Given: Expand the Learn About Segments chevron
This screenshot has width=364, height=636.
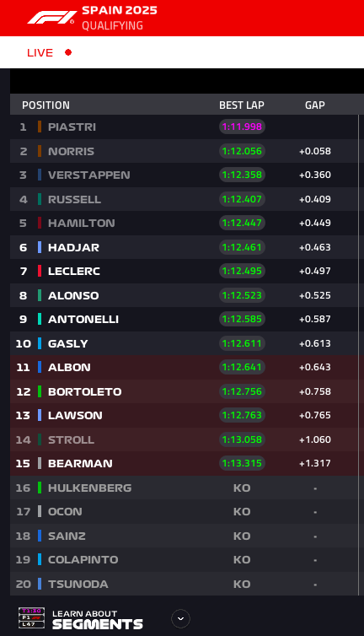Looking at the screenshot, I should click(181, 618).
